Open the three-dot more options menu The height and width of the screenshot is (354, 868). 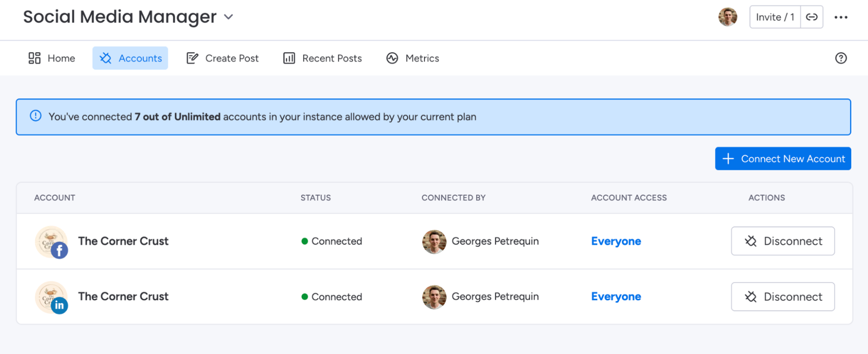click(841, 17)
